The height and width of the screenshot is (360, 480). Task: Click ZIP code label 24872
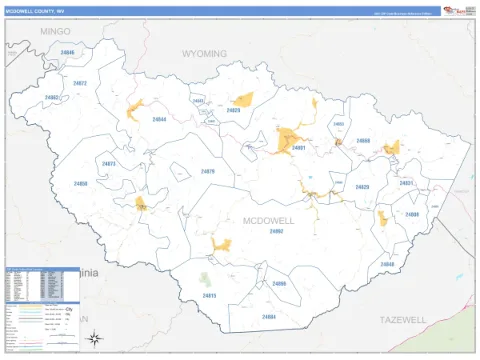80,83
